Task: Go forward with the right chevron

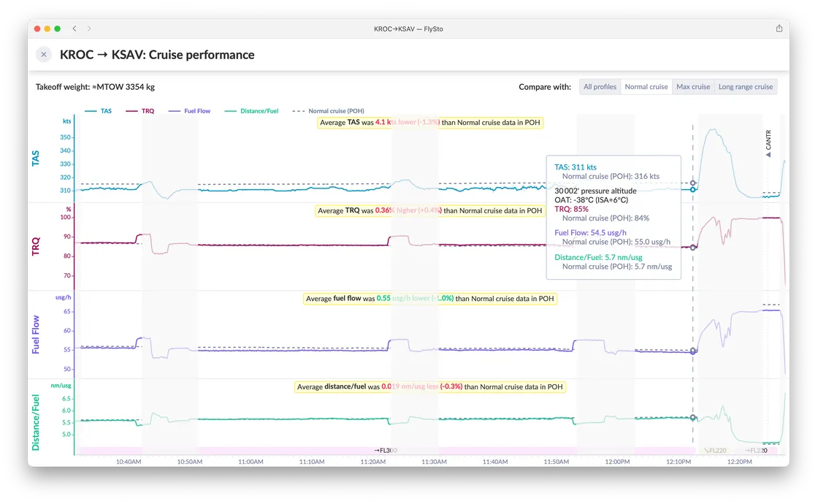Action: (x=89, y=28)
